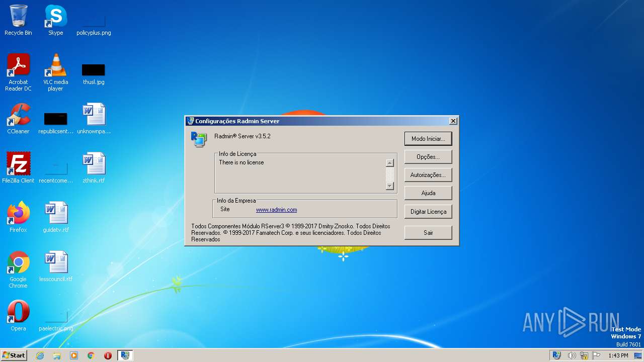Open the CCleaner shortcut
644x362 pixels.
tap(18, 119)
